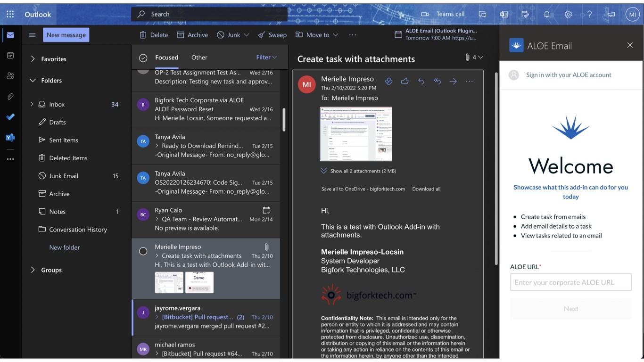
Task: Create a New folder
Action: (65, 247)
